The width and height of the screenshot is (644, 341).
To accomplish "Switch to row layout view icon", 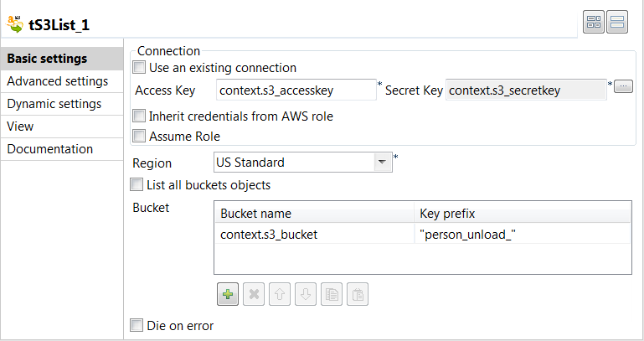I will (x=618, y=23).
